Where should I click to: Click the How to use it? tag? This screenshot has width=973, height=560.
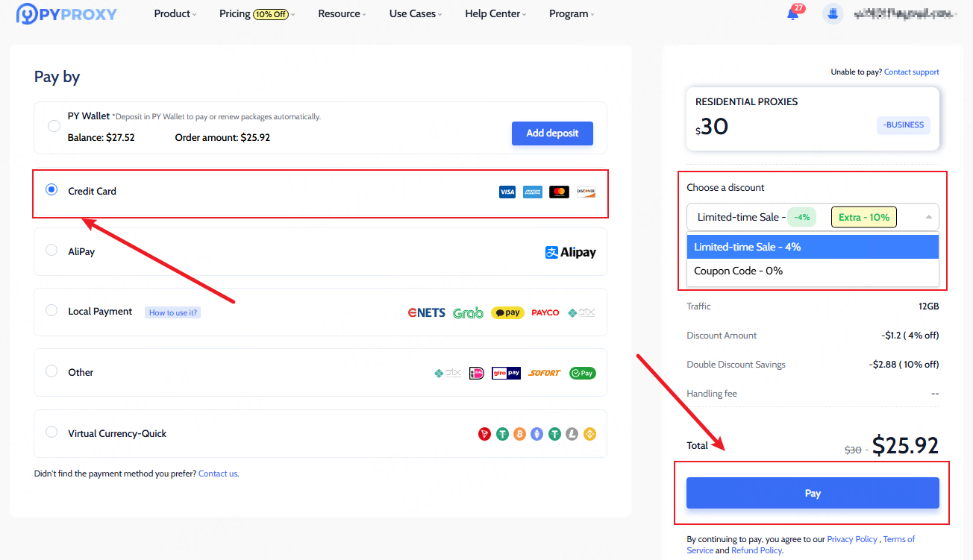(172, 312)
